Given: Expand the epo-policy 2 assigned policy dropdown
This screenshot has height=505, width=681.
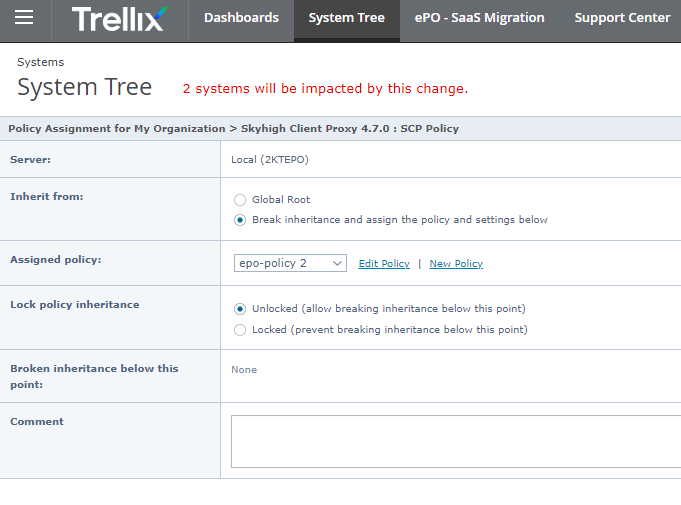Looking at the screenshot, I should coord(290,264).
